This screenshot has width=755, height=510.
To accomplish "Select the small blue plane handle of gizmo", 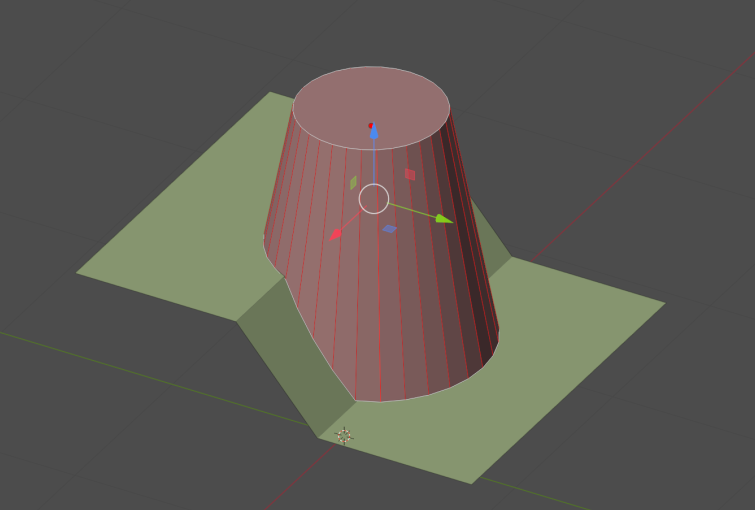I will click(x=390, y=229).
